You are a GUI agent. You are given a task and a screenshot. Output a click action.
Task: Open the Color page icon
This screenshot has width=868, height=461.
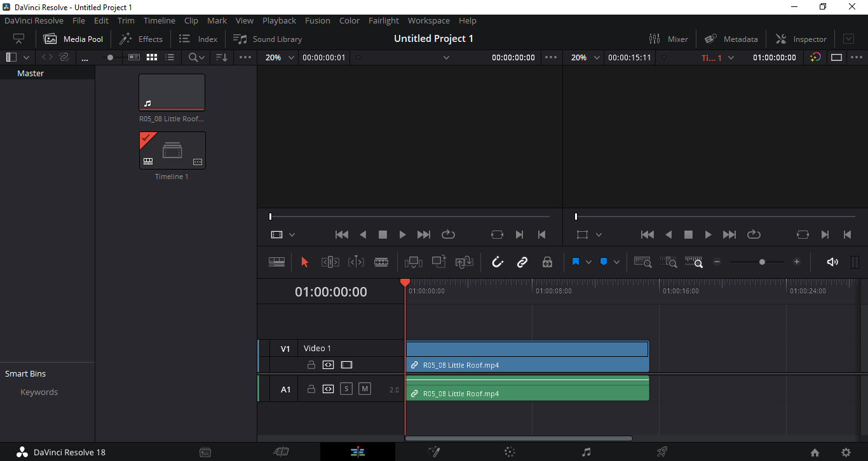coord(510,452)
